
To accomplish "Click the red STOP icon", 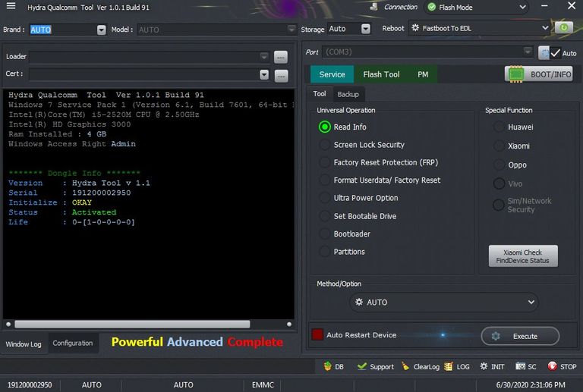I will coord(552,366).
